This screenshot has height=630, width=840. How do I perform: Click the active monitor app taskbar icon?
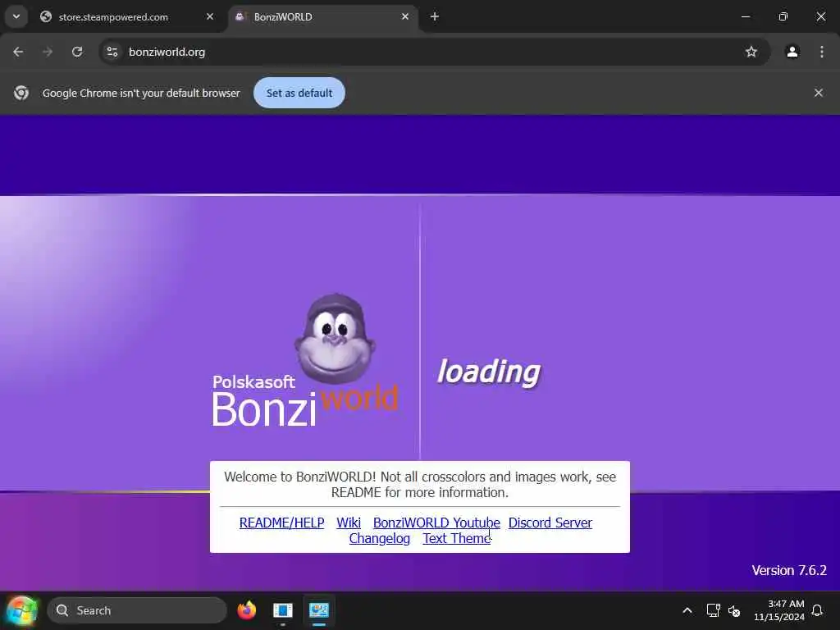coord(319,610)
